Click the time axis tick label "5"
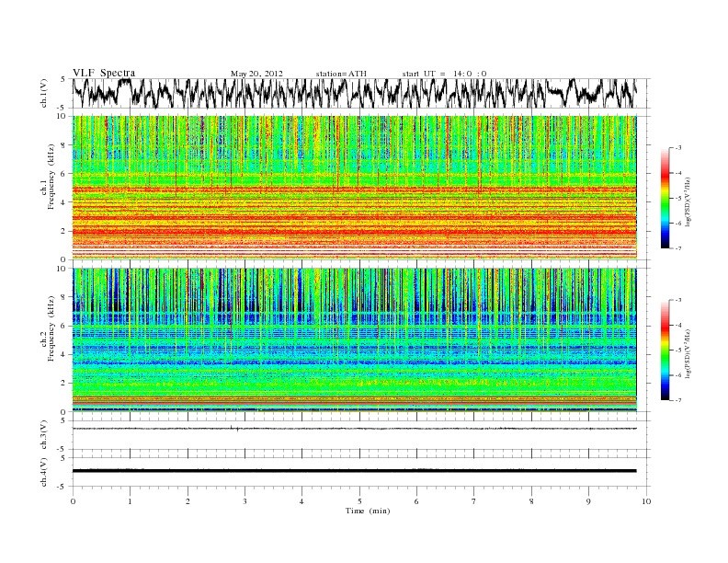 click(x=359, y=501)
